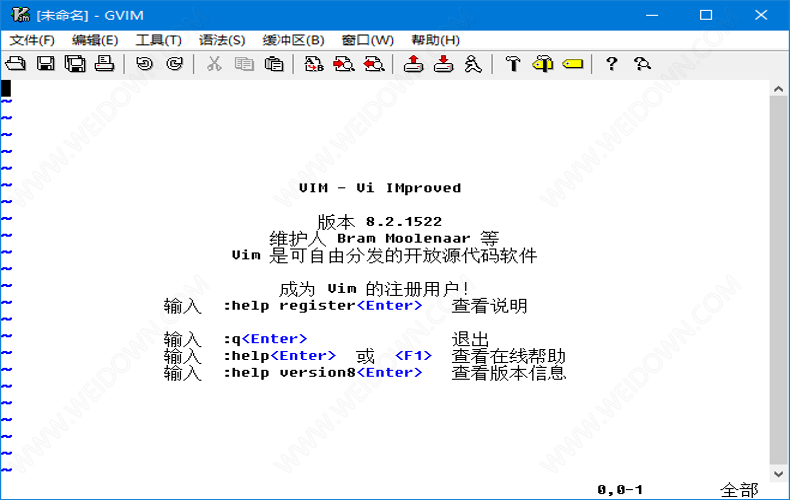Maximize the GVIM window
The height and width of the screenshot is (500, 790).
coord(706,15)
